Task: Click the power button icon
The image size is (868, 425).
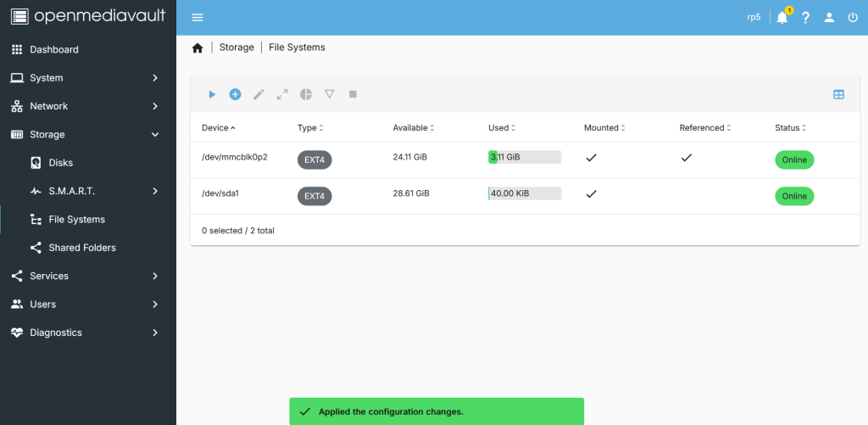Action: pos(853,17)
